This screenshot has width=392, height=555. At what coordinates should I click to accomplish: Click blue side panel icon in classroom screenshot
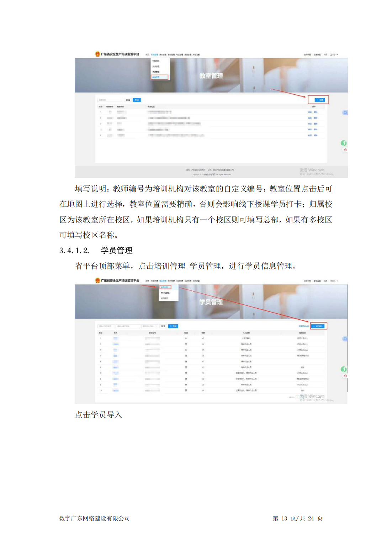[x=345, y=112]
